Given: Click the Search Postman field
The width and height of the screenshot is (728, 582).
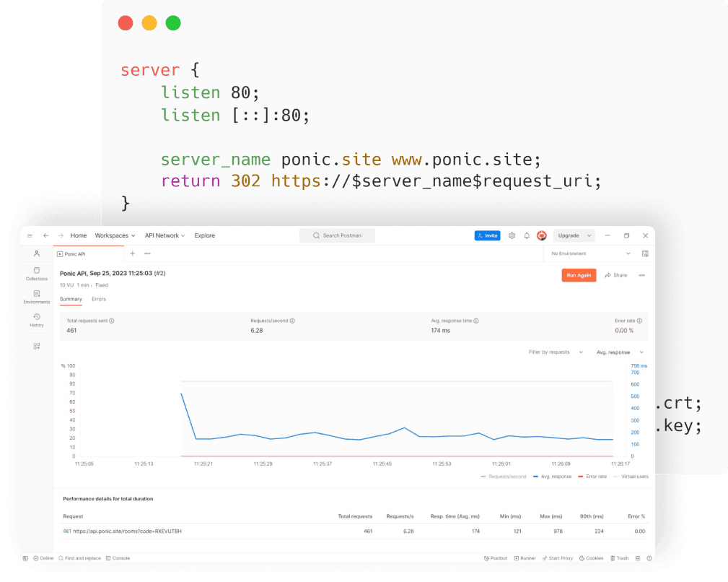Looking at the screenshot, I should 337,235.
